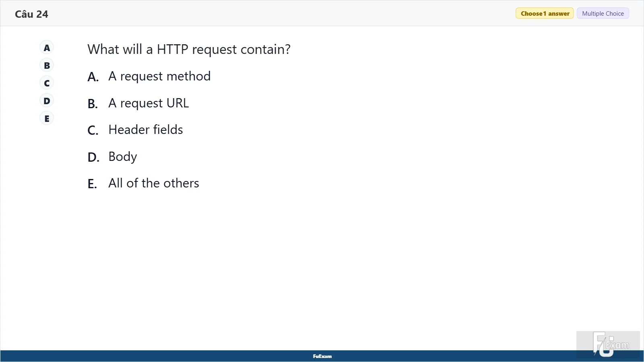Click the FuExam logo icon
The width and height of the screenshot is (644, 362).
[x=608, y=344]
